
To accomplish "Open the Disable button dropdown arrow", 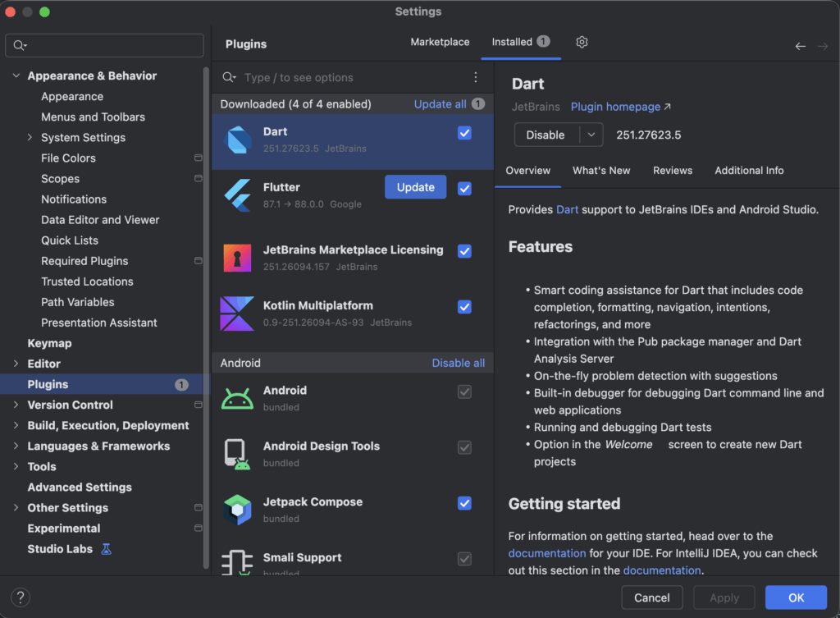I will pos(591,135).
